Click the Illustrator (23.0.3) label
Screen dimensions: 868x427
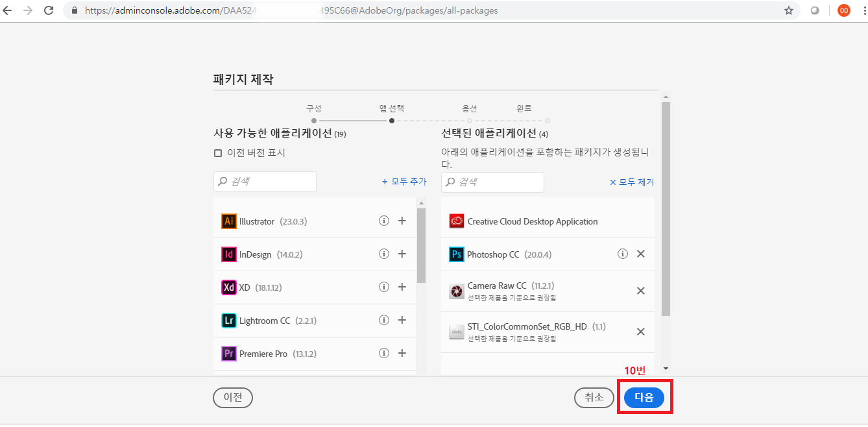273,221
